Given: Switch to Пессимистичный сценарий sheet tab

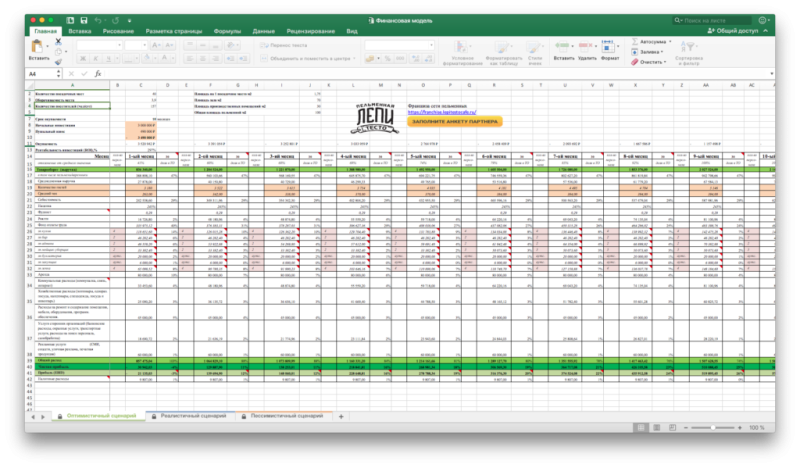Looking at the screenshot, I should tap(287, 416).
